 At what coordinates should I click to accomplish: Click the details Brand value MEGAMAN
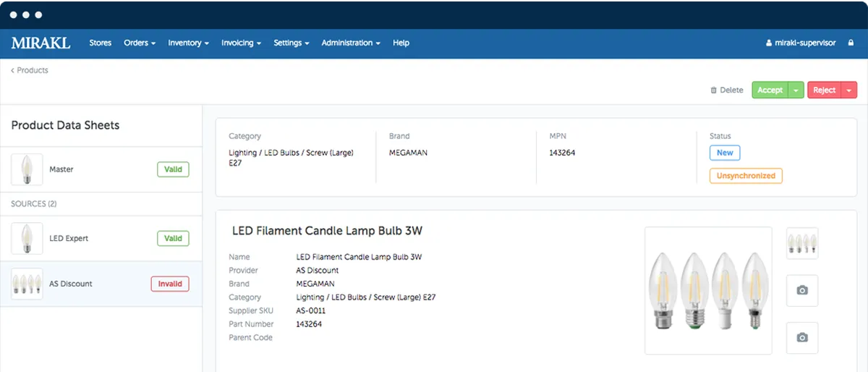point(315,284)
